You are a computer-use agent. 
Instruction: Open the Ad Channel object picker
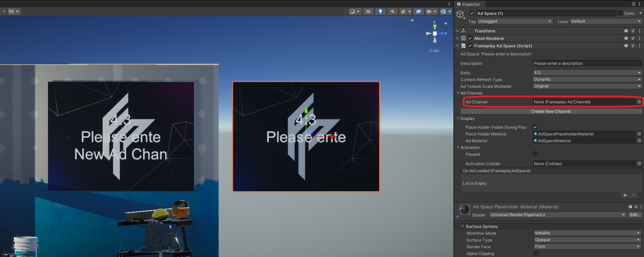pyautogui.click(x=639, y=102)
